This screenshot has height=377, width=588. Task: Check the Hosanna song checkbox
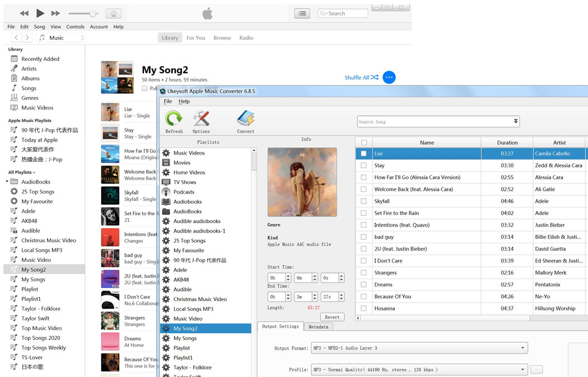click(363, 309)
